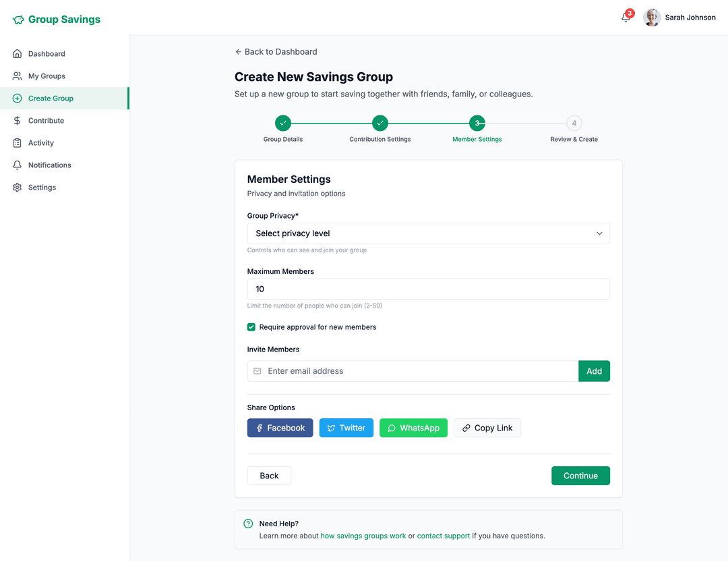Screen dimensions: 728x562
Task: Click the My Groups people icon
Action: click(x=18, y=76)
